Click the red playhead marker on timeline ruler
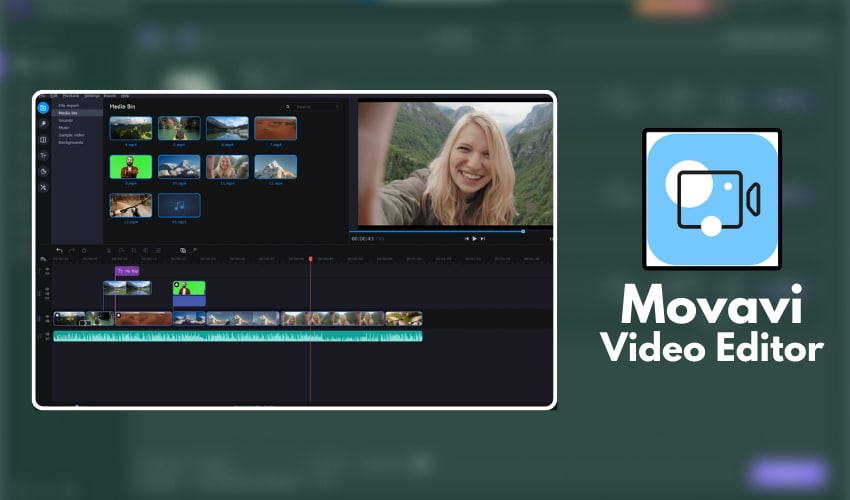Viewport: 850px width, 500px height. pyautogui.click(x=311, y=259)
